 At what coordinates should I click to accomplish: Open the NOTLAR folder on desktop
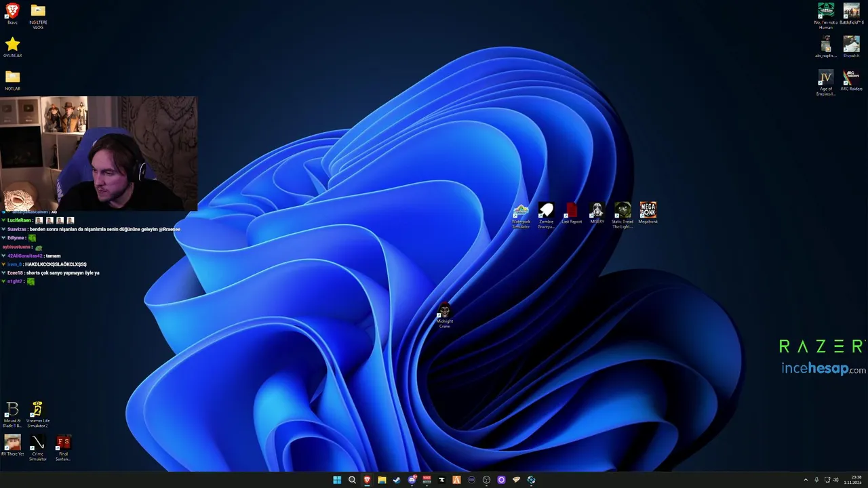pyautogui.click(x=12, y=80)
